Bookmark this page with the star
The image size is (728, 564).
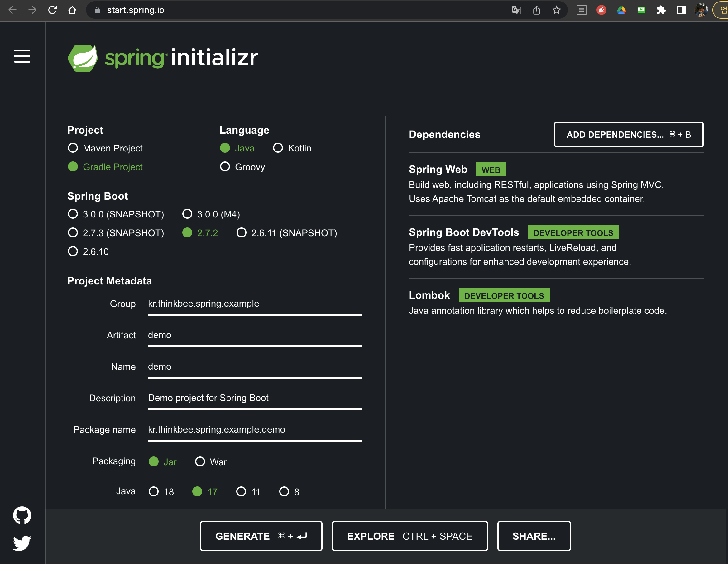tap(556, 10)
